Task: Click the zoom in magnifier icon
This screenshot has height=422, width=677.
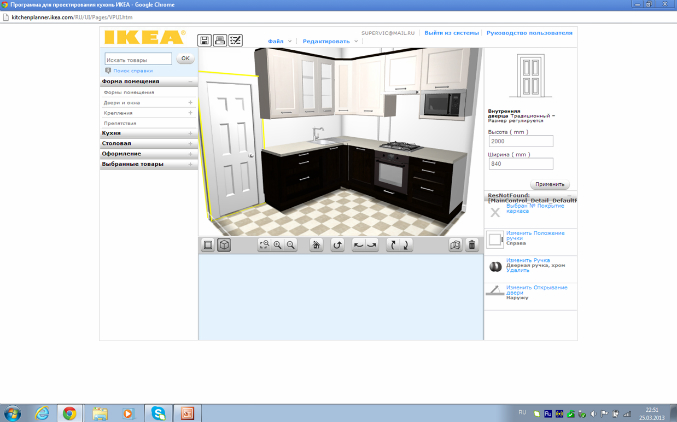Action: 277,245
